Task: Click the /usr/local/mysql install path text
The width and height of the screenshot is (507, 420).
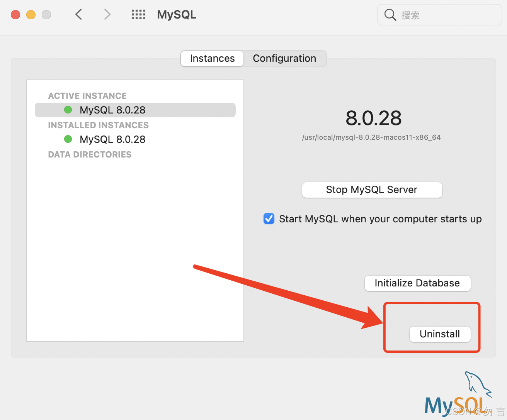Action: click(x=371, y=137)
